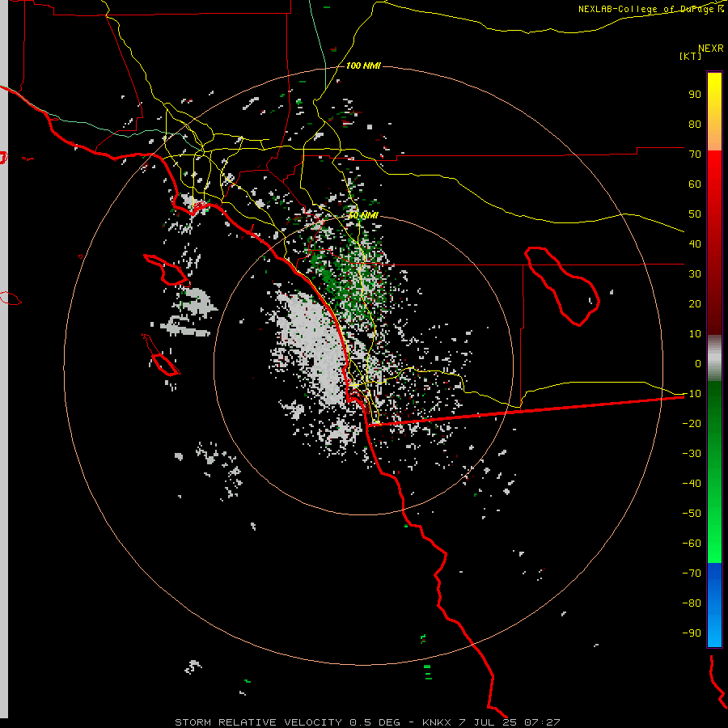Click the 90 knot scale value
Viewport: 728px width, 728px height.
(695, 95)
